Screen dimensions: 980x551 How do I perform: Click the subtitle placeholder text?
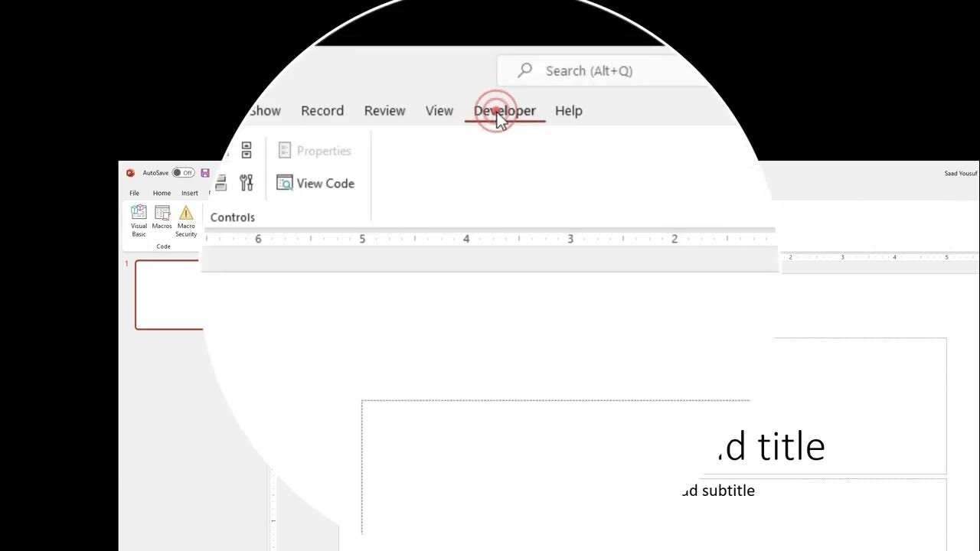pos(718,491)
